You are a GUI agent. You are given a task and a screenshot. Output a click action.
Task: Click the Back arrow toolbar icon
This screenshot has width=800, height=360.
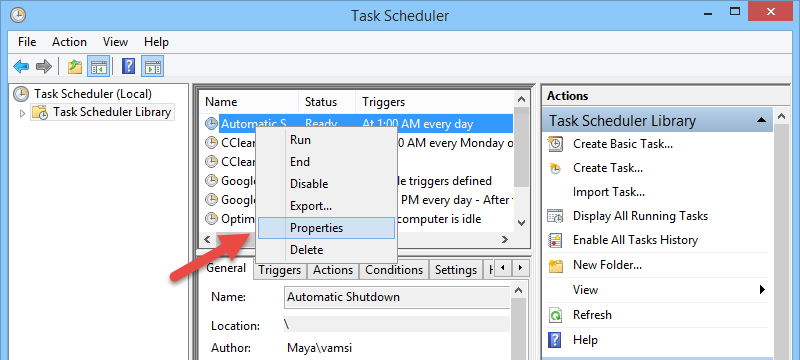point(21,66)
